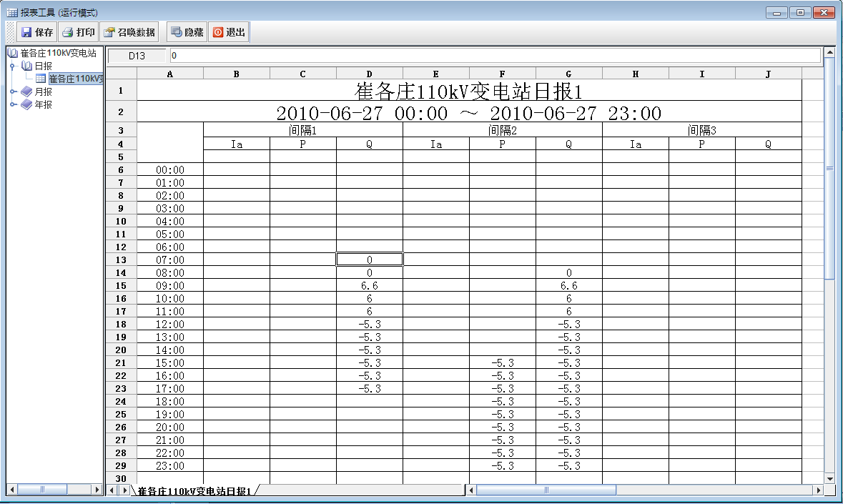Click the 隐藏 (Hide) toolbar button
The height and width of the screenshot is (504, 843).
click(187, 32)
